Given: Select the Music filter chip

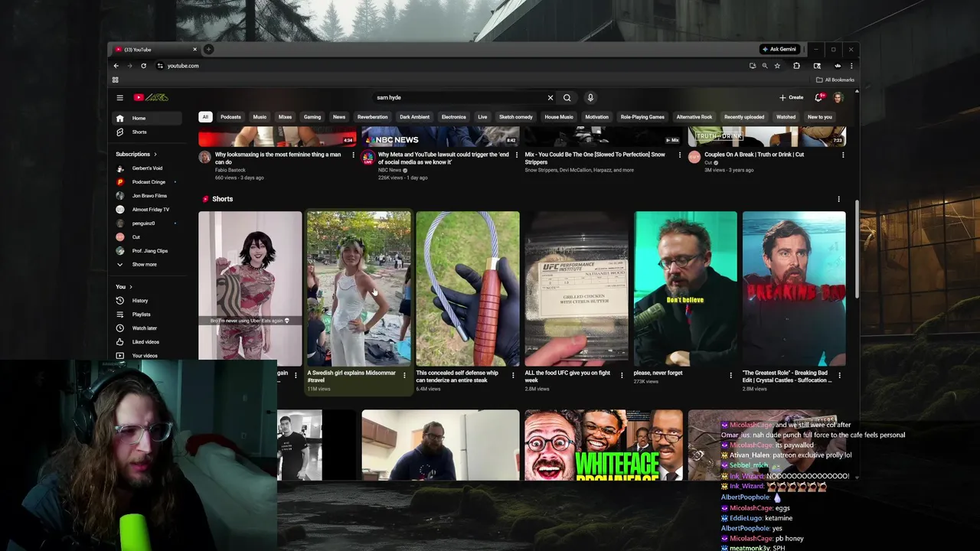Looking at the screenshot, I should 260,117.
